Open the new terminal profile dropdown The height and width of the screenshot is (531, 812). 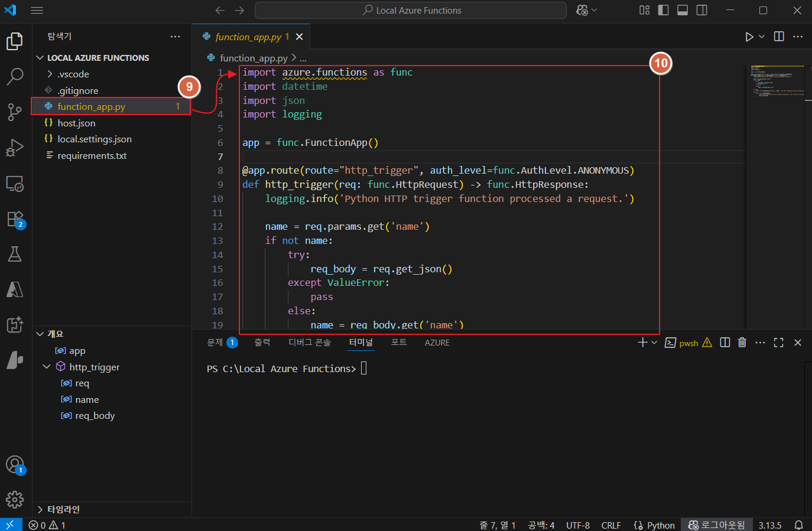[x=654, y=343]
